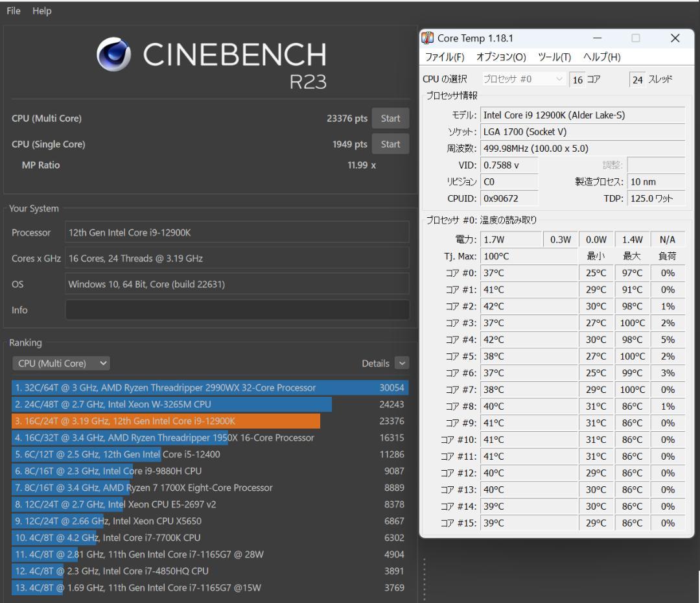This screenshot has width=700, height=603.
Task: Click the Cores x GHz field
Action: [x=237, y=258]
